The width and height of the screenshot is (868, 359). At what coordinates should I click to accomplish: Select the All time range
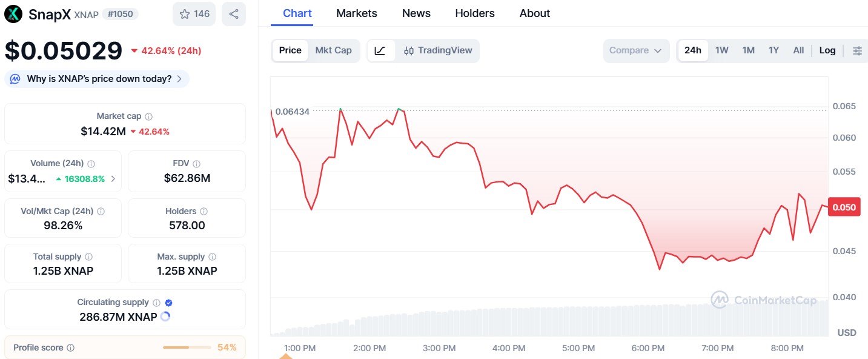798,50
